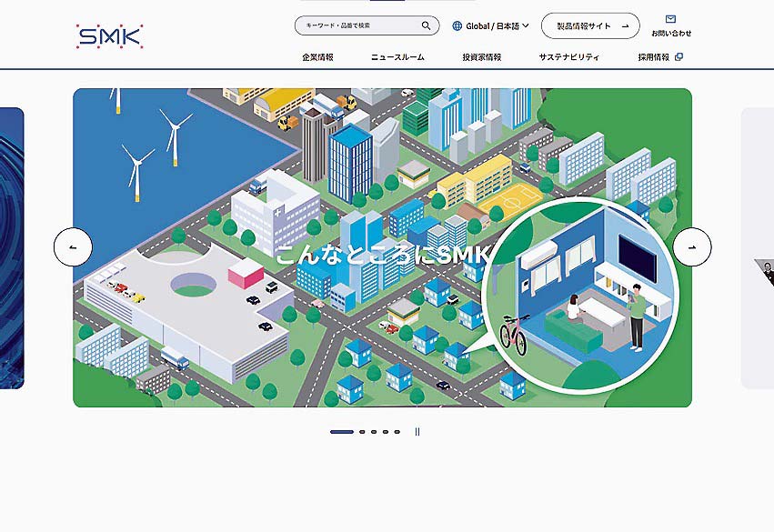This screenshot has height=532, width=774.
Task: Open the 企業情報 menu
Action: (x=318, y=57)
